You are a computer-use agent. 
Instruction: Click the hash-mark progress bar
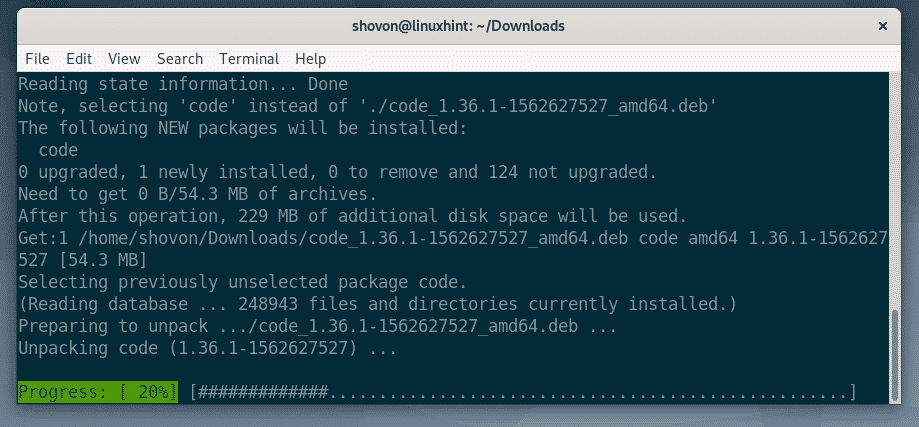pos(520,391)
